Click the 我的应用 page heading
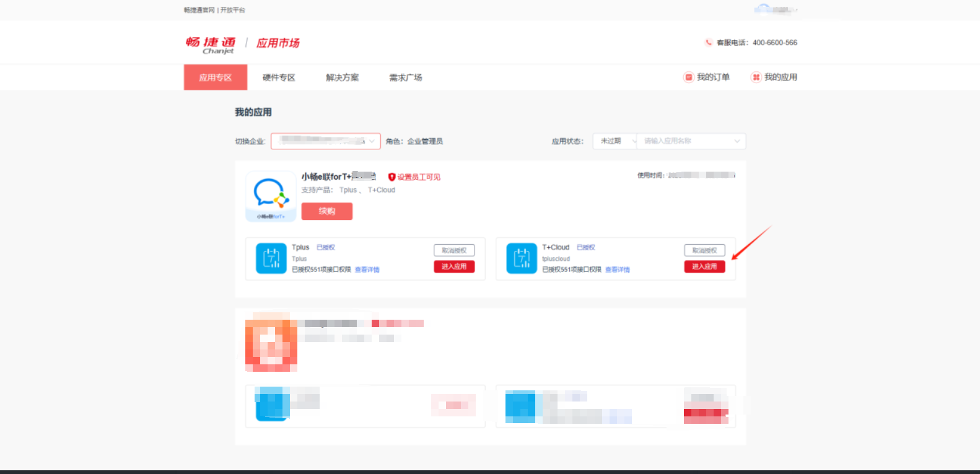This screenshot has height=474, width=980. point(253,112)
